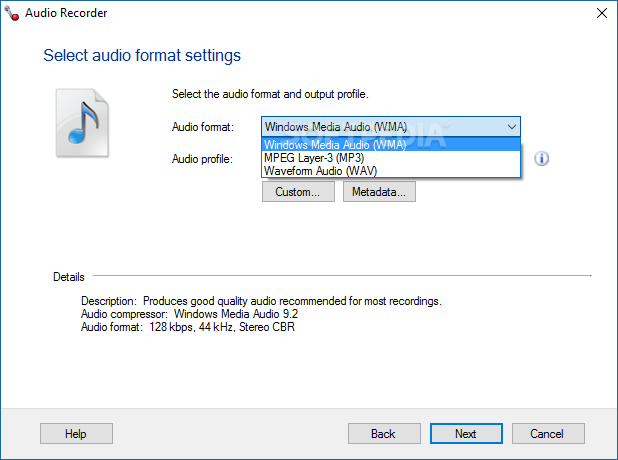Open the Custom... profile settings

[x=298, y=192]
